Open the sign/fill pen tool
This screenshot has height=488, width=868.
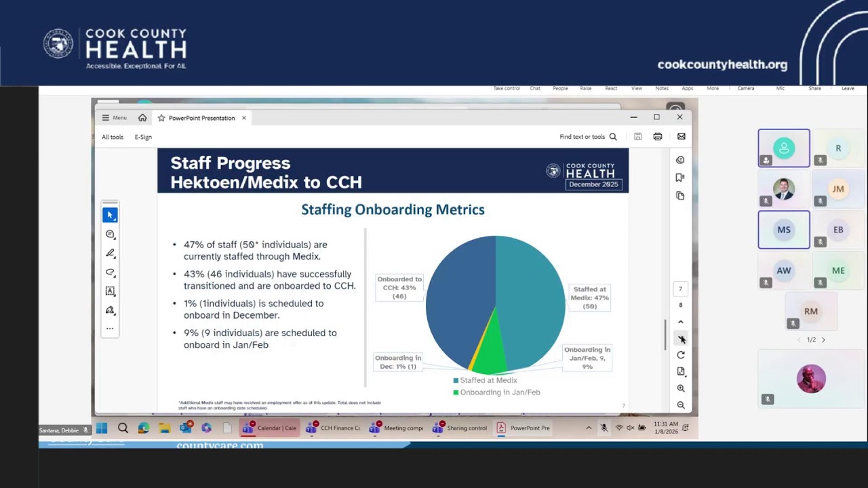pos(110,310)
